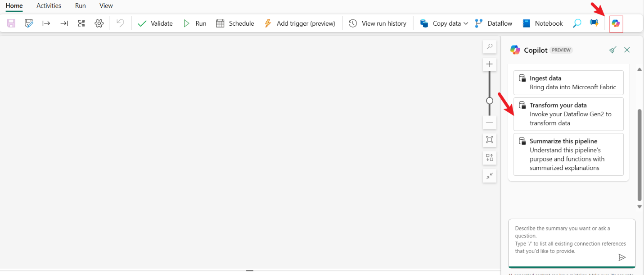Add a Notebook activity
Viewport: 644px width, 275px height.
click(x=542, y=23)
